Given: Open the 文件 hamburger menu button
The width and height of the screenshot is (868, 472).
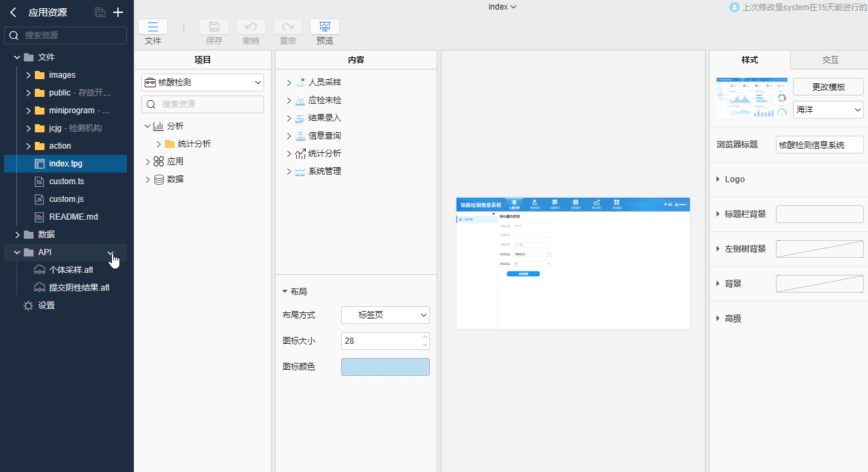Looking at the screenshot, I should 153,27.
